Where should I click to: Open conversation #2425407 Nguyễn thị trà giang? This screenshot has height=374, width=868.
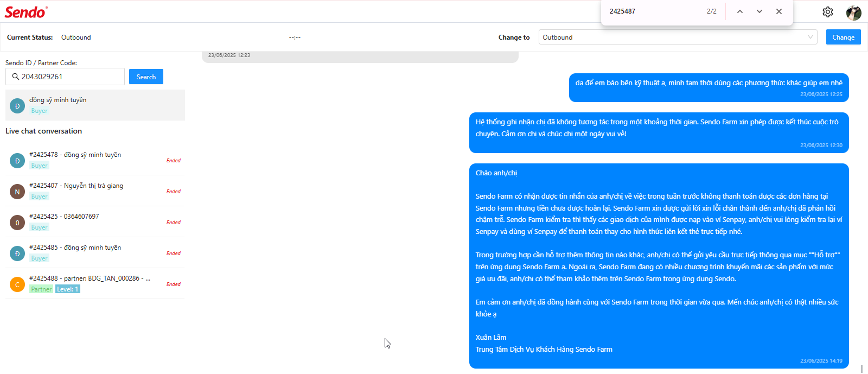(95, 191)
